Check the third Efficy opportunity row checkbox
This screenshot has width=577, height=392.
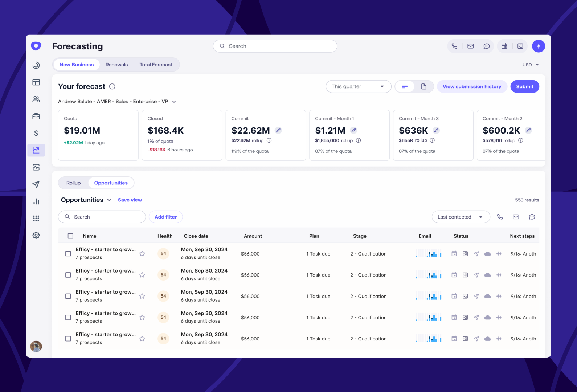coord(68,296)
